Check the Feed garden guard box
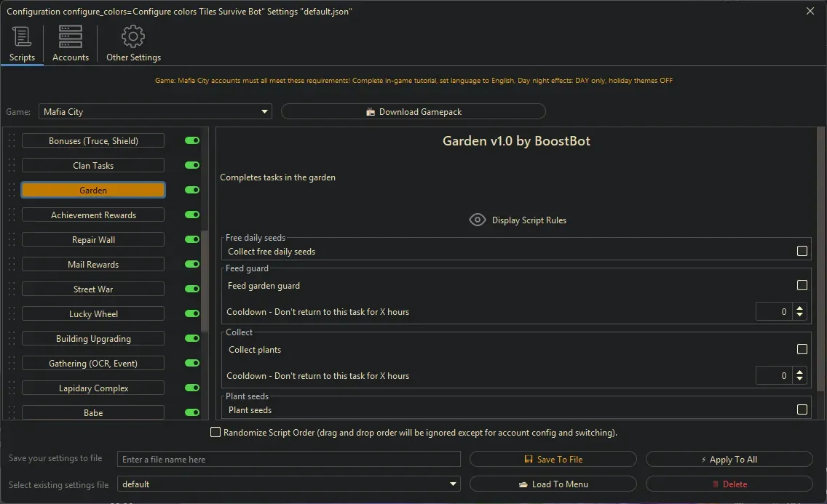827x504 pixels. [x=802, y=286]
